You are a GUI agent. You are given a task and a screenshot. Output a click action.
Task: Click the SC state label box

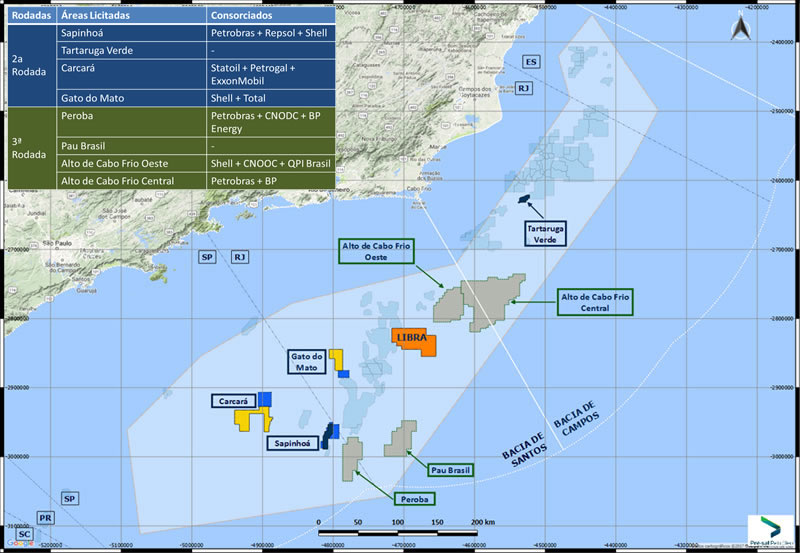[x=25, y=535]
